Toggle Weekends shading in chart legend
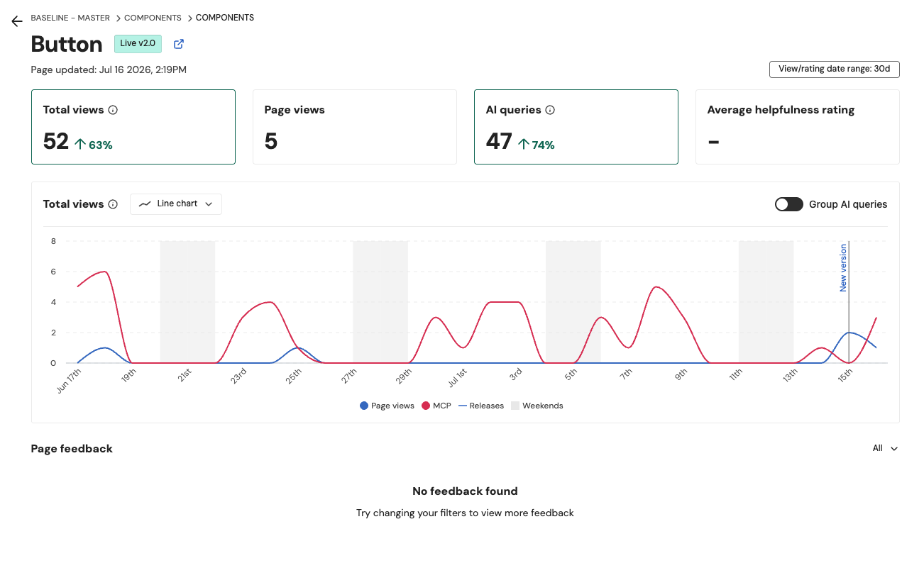The image size is (924, 563). (537, 406)
